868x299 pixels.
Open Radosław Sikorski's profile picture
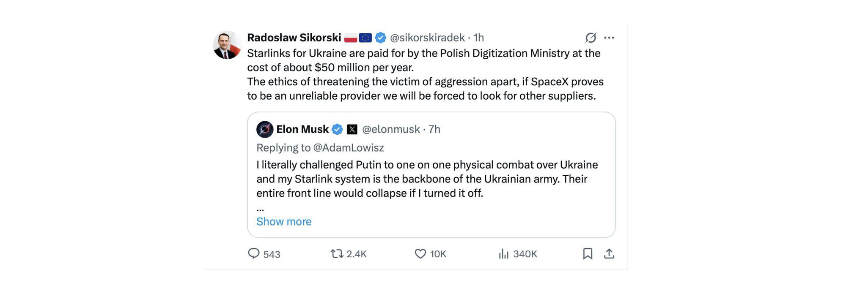227,45
